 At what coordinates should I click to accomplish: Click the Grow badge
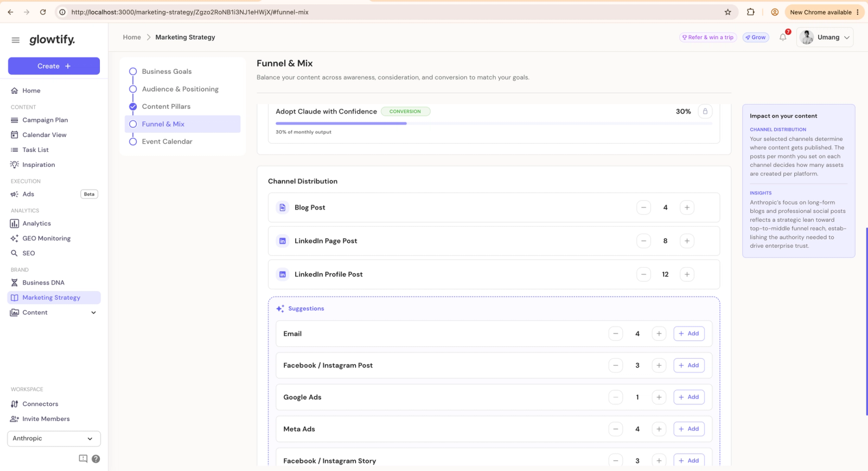[x=755, y=37]
